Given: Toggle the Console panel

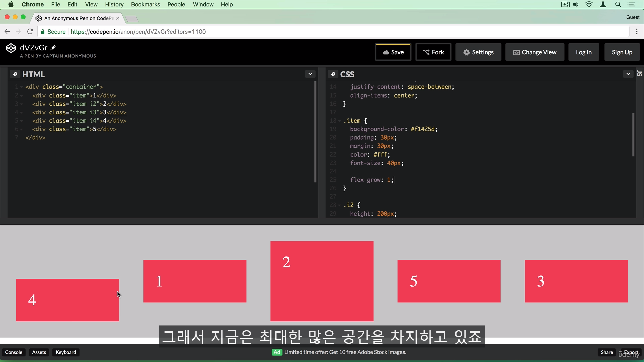Looking at the screenshot, I should point(14,352).
